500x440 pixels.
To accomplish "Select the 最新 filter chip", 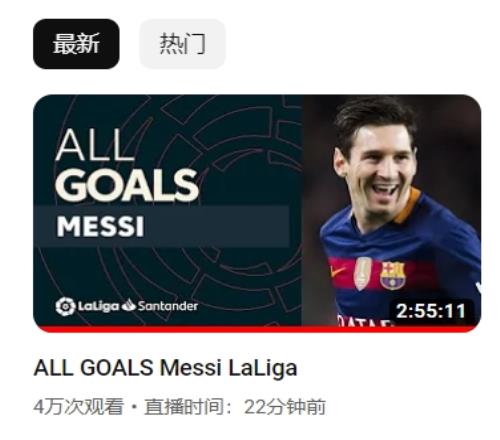I will [x=76, y=44].
